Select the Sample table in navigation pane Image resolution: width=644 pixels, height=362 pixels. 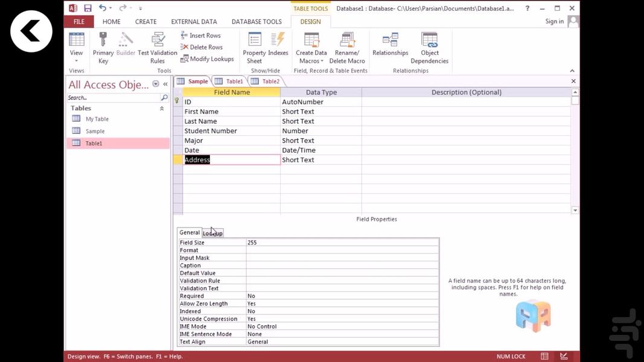(96, 131)
